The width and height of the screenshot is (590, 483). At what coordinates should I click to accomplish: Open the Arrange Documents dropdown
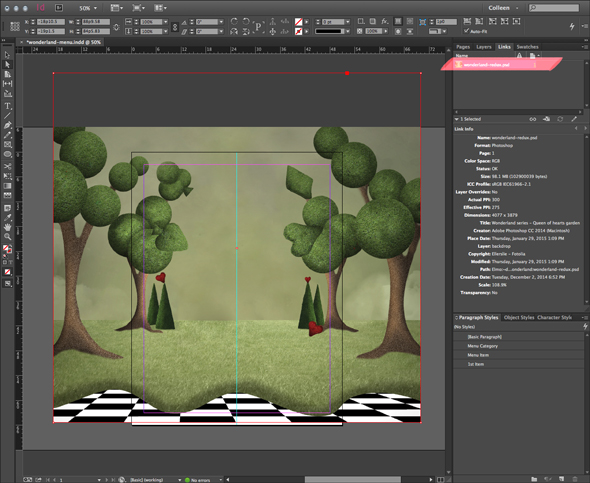[x=160, y=8]
